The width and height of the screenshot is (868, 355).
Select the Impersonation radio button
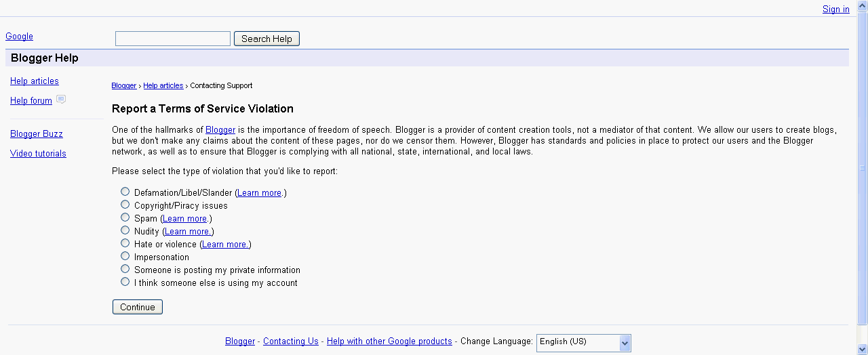point(125,256)
